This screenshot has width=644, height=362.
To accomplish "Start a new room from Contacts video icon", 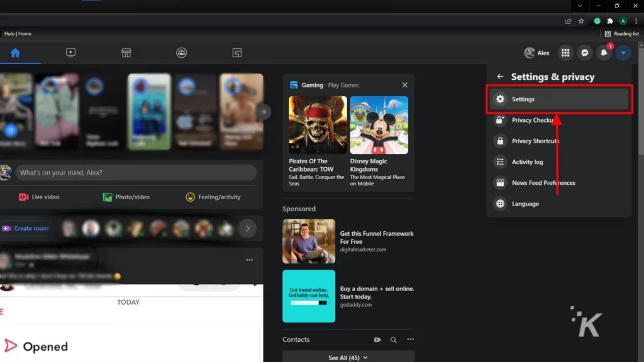I will pyautogui.click(x=377, y=339).
